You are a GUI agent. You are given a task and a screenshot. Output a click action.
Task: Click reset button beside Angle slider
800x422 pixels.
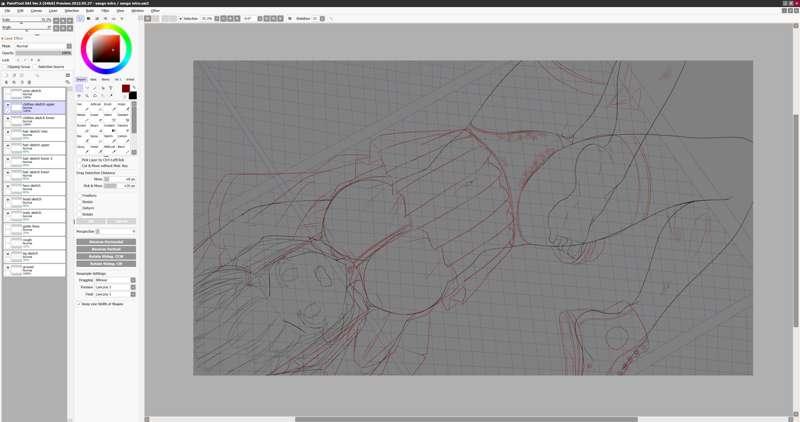click(69, 28)
